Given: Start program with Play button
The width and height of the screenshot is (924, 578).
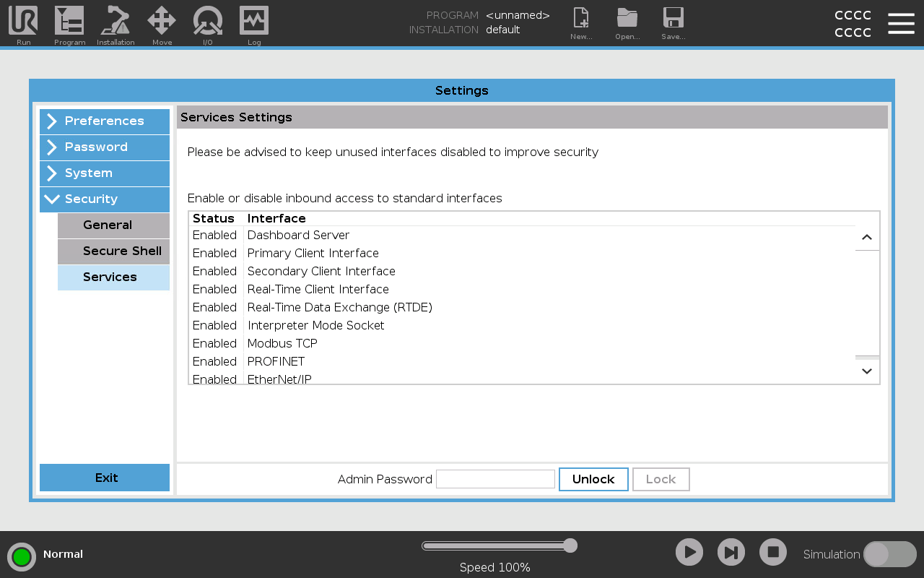Looking at the screenshot, I should (x=689, y=553).
